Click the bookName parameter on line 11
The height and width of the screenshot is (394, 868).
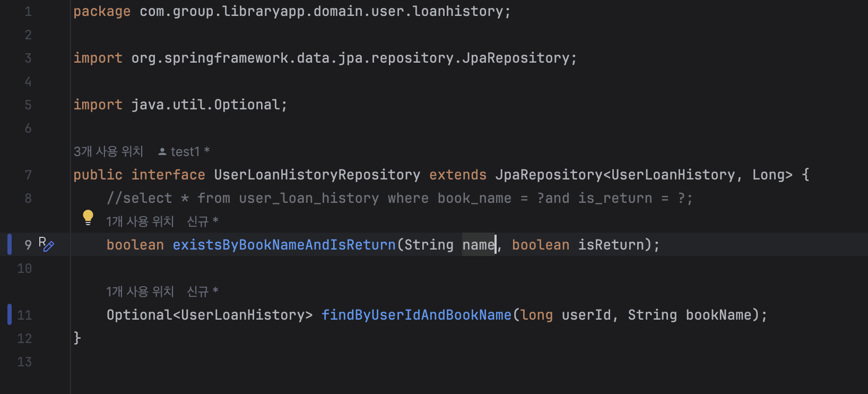(719, 315)
